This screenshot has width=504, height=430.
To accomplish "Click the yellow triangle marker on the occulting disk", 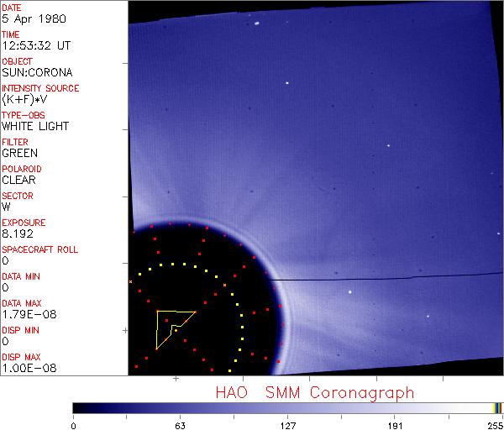I will (171, 326).
